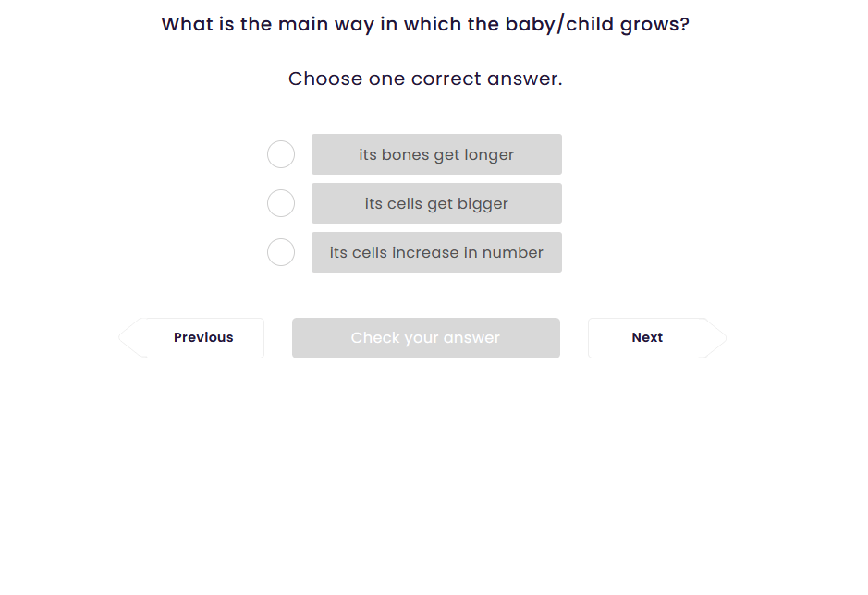Click the 'its bones get longer' answer box
The width and height of the screenshot is (868, 595).
point(436,154)
